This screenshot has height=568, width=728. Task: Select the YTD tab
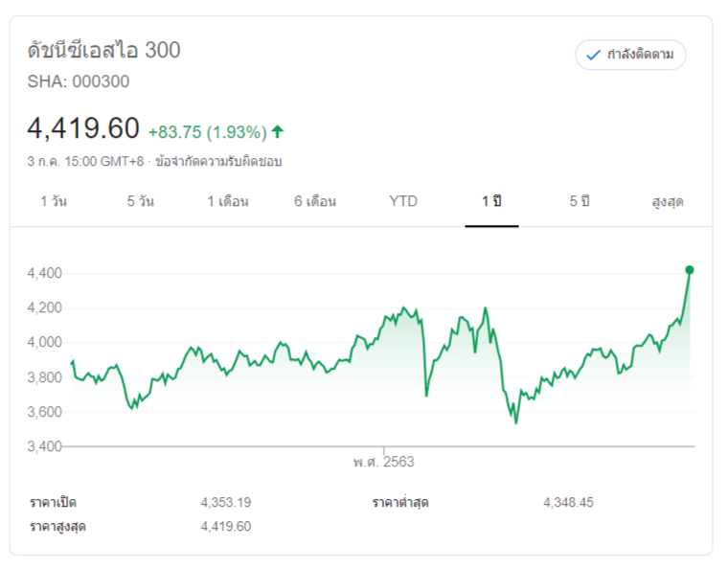click(403, 201)
